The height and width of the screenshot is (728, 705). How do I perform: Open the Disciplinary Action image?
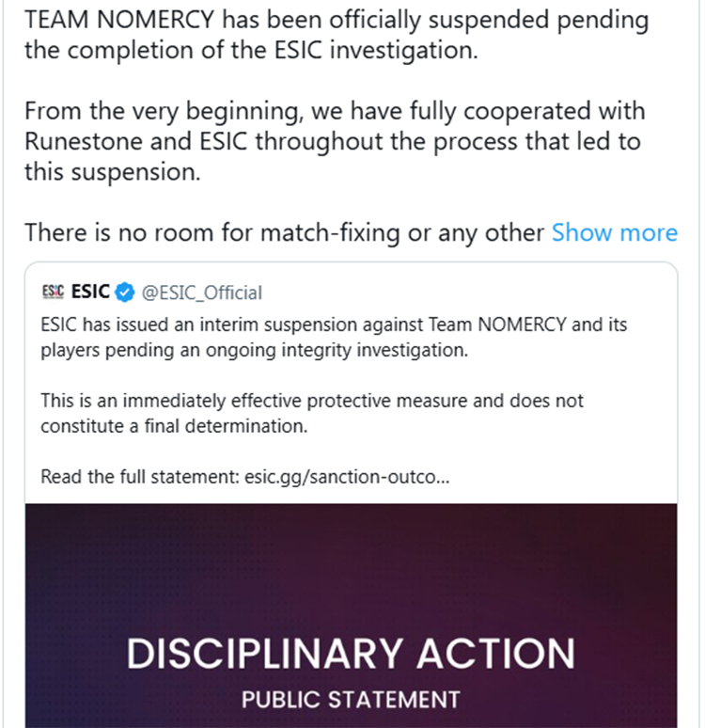(x=351, y=602)
